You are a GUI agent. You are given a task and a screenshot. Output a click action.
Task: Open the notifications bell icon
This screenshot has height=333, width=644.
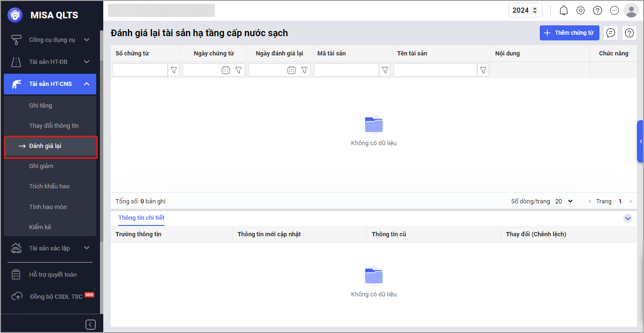pyautogui.click(x=564, y=10)
